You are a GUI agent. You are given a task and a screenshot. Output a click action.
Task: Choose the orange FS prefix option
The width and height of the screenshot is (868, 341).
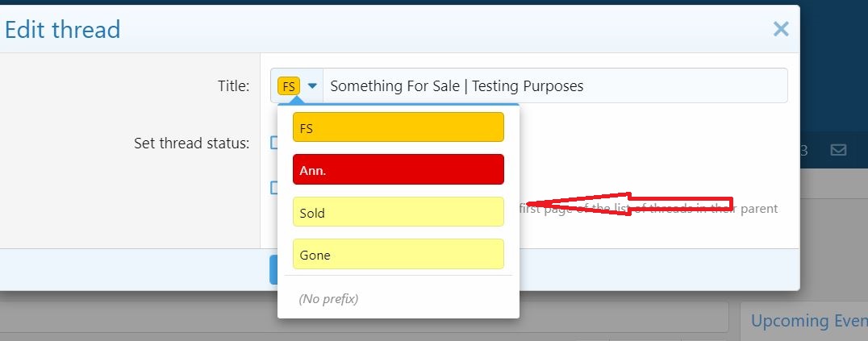click(399, 127)
